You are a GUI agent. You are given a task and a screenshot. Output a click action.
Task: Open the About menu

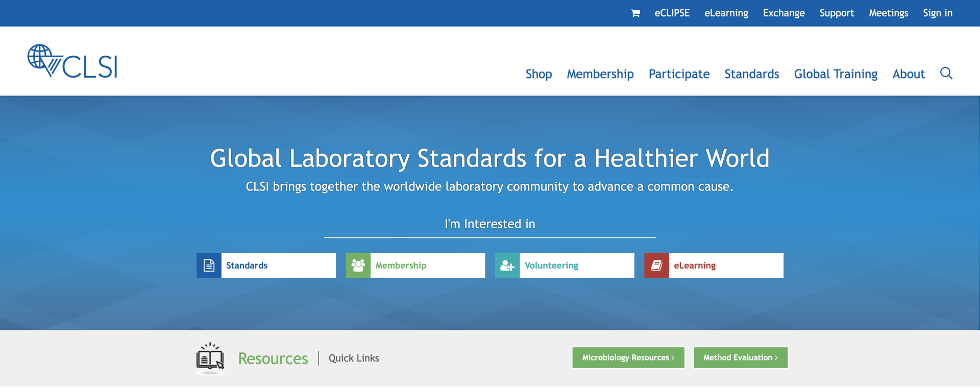tap(909, 74)
